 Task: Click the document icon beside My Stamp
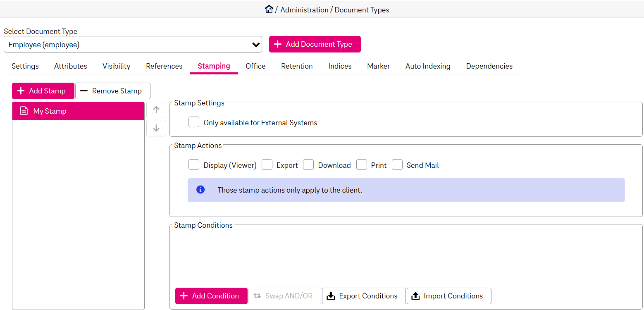point(24,111)
